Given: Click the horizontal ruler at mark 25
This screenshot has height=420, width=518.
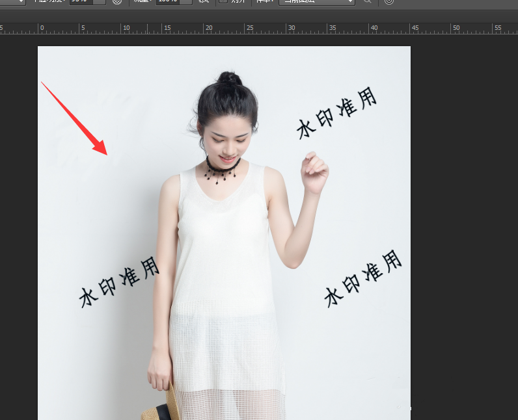Looking at the screenshot, I should 250,29.
